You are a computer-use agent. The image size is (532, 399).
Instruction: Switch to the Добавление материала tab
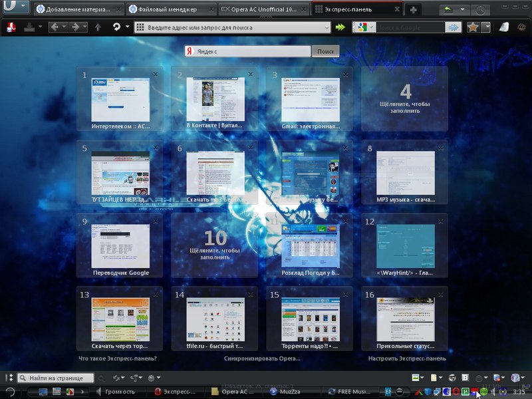[x=78, y=9]
